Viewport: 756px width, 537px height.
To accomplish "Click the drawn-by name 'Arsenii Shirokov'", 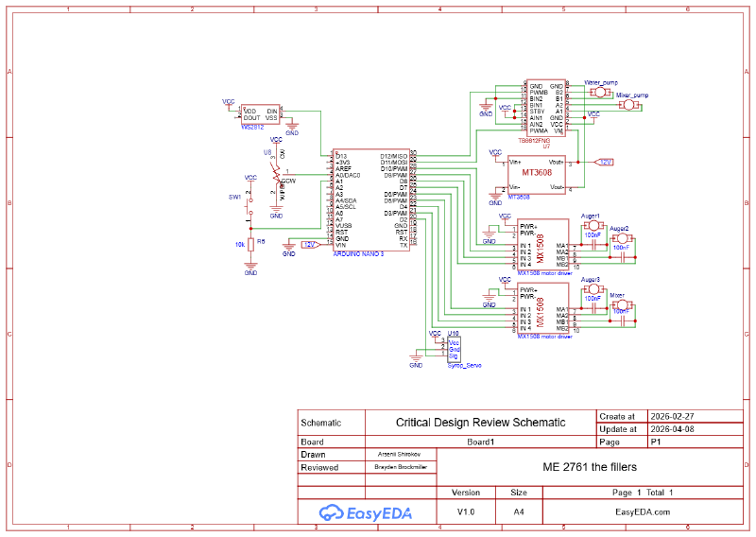I will (x=399, y=455).
